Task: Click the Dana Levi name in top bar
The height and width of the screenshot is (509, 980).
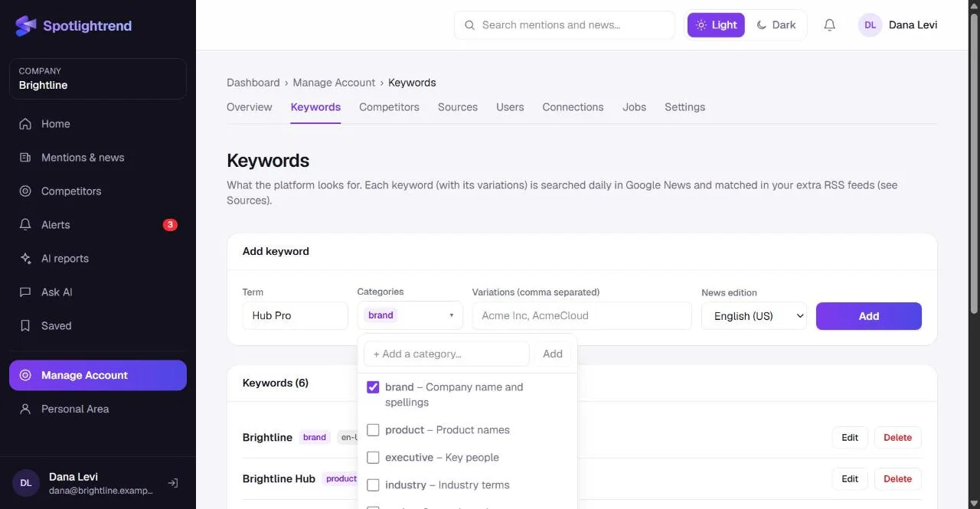Action: click(x=913, y=25)
